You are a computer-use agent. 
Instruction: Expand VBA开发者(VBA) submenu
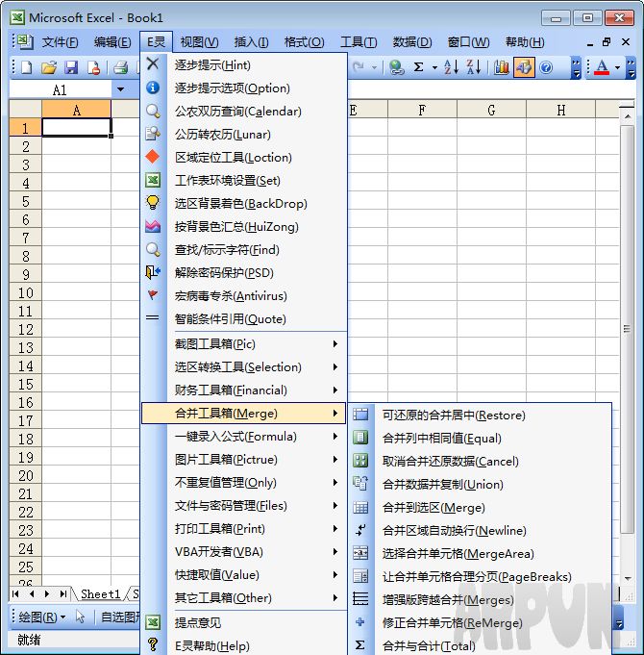pyautogui.click(x=244, y=552)
